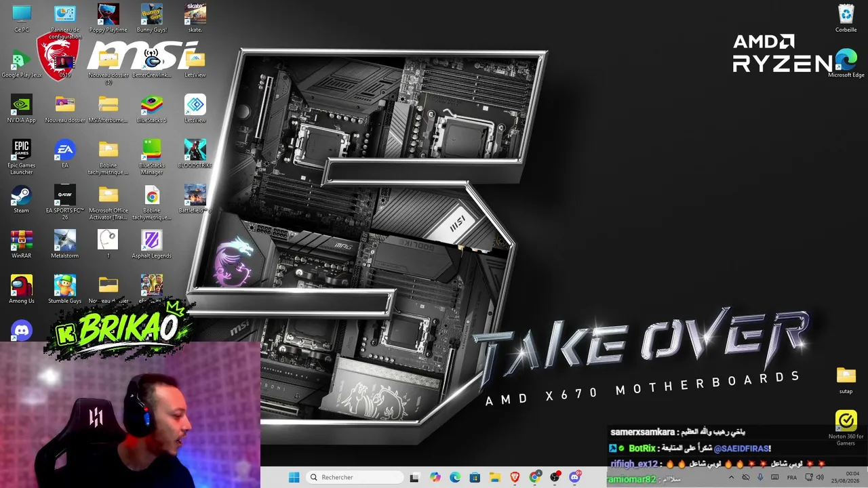Open Copilot from the taskbar
The width and height of the screenshot is (868, 488).
[435, 477]
